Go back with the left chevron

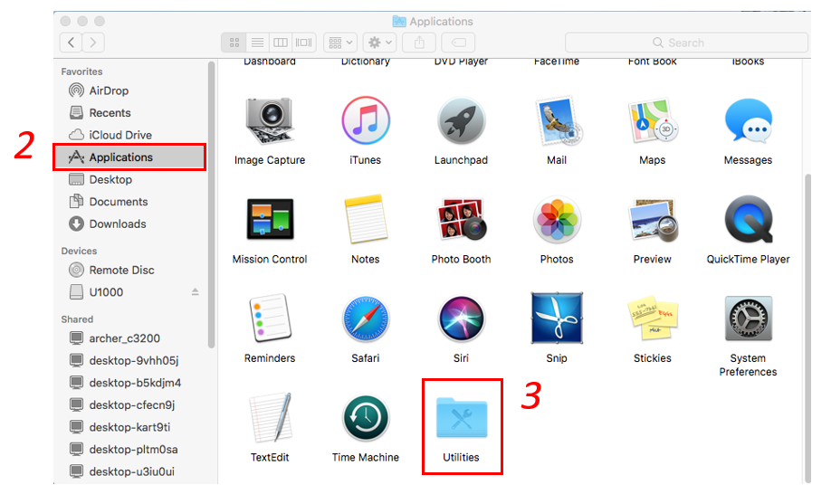(71, 43)
